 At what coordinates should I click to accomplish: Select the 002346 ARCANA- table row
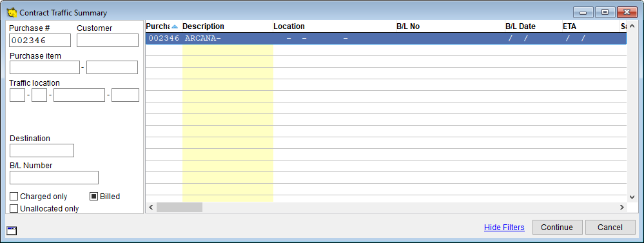pyautogui.click(x=386, y=39)
